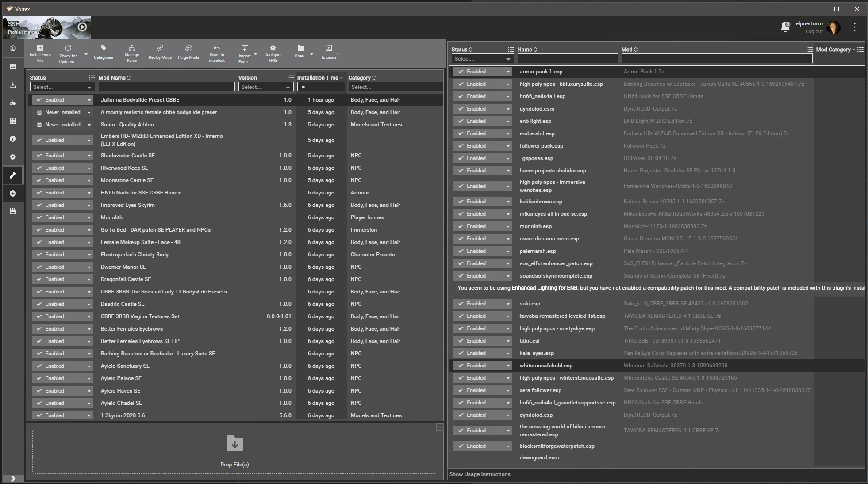Open the Dashboard speedometer icon in sidebar
Screen dimensions: 868x484
point(13,48)
